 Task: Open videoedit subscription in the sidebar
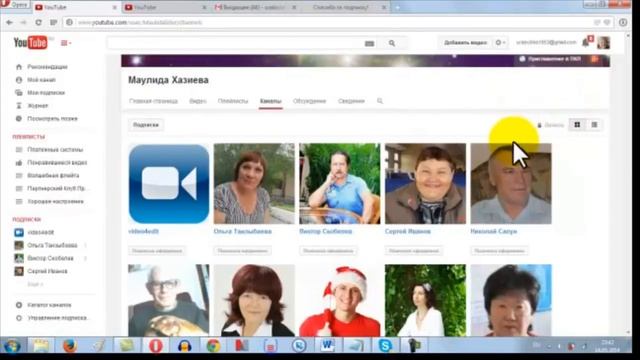(40, 232)
